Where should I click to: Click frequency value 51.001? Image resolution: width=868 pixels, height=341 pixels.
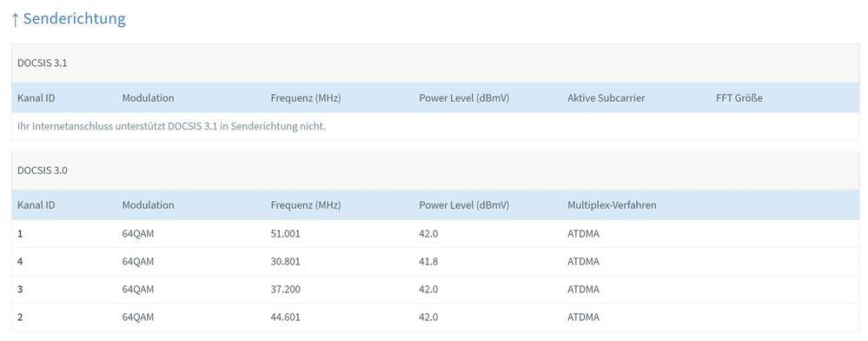[285, 234]
